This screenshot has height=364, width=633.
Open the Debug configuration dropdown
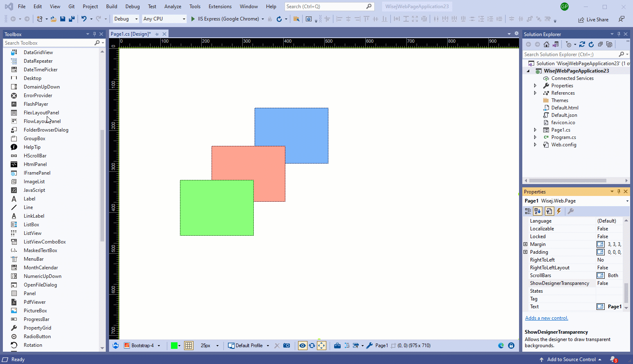(x=126, y=19)
